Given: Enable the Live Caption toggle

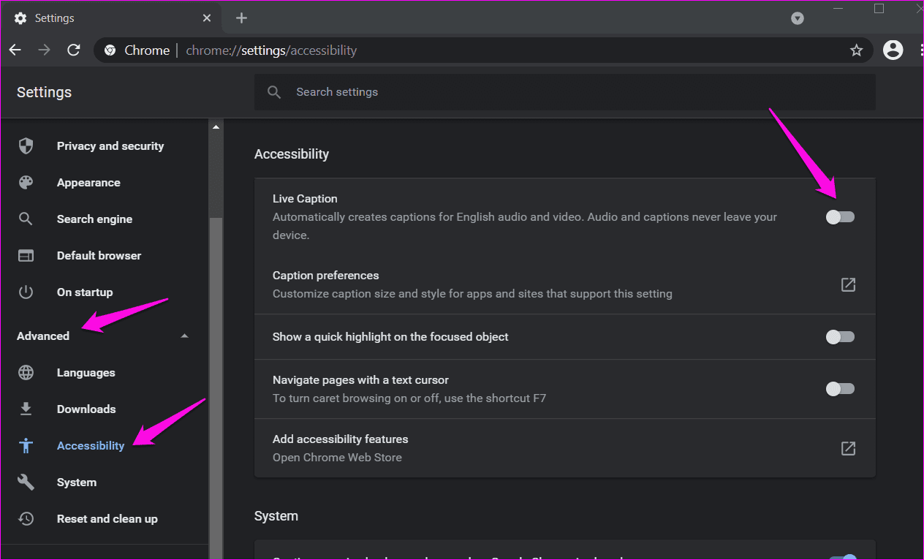Looking at the screenshot, I should pyautogui.click(x=840, y=217).
